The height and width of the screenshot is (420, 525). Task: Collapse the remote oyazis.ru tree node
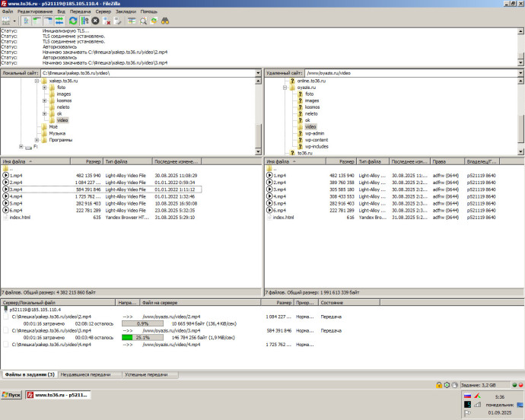pyautogui.click(x=285, y=87)
